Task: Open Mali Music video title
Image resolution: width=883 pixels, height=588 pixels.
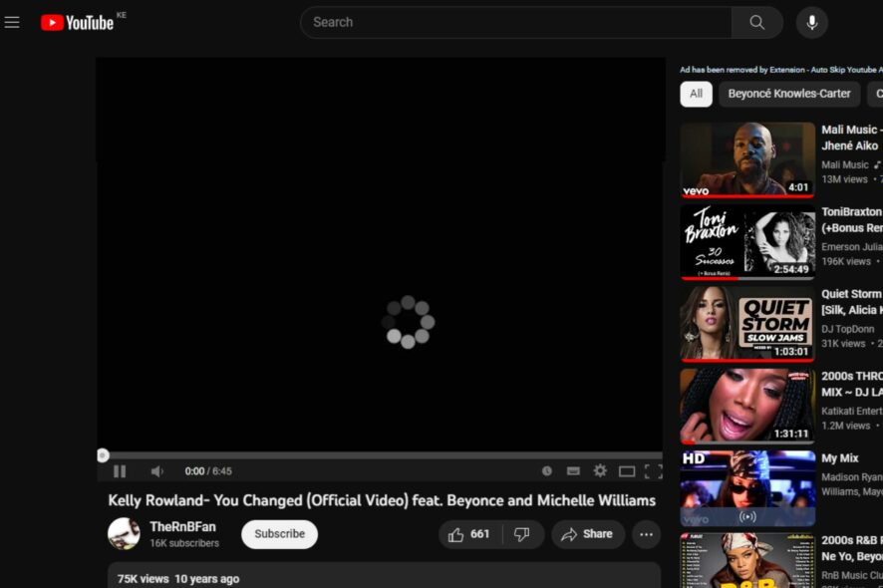Action: point(851,138)
